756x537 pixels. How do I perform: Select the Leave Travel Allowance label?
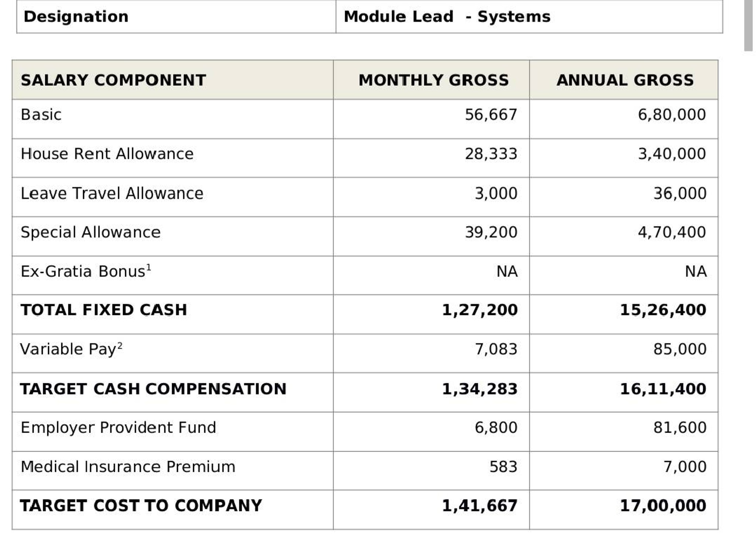[112, 193]
